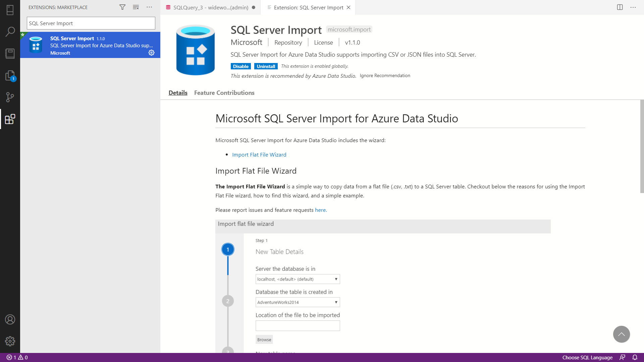Click the large SQL Server Import extension logo

[x=196, y=50]
